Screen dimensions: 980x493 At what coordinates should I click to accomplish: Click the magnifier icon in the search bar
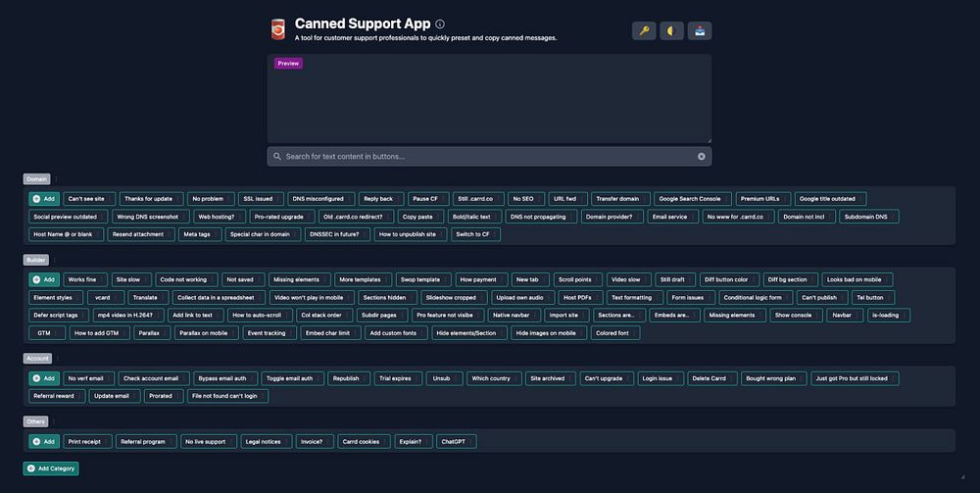277,156
